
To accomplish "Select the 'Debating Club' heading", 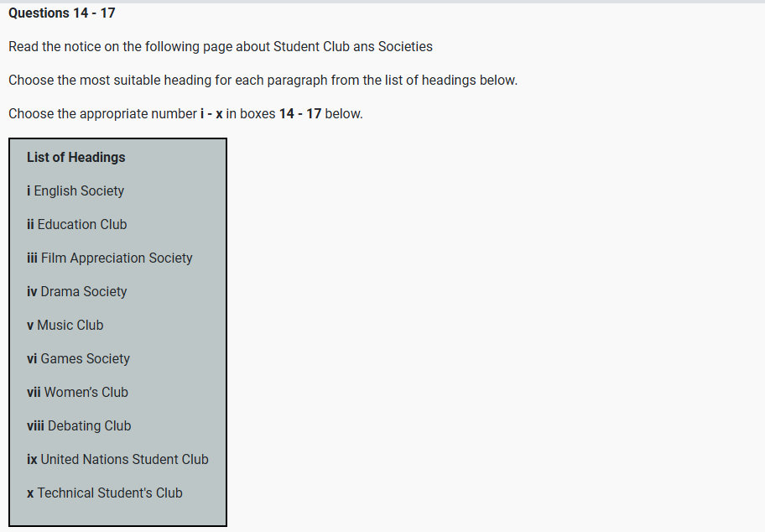I will [90, 425].
